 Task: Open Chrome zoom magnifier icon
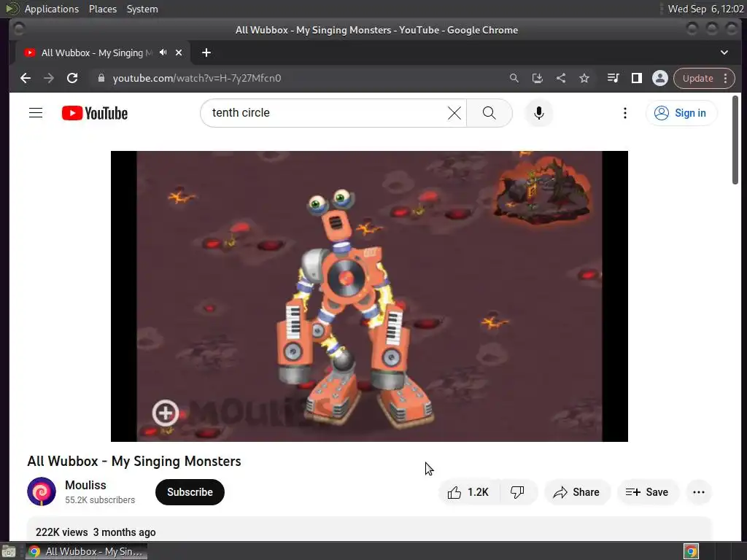pos(514,78)
